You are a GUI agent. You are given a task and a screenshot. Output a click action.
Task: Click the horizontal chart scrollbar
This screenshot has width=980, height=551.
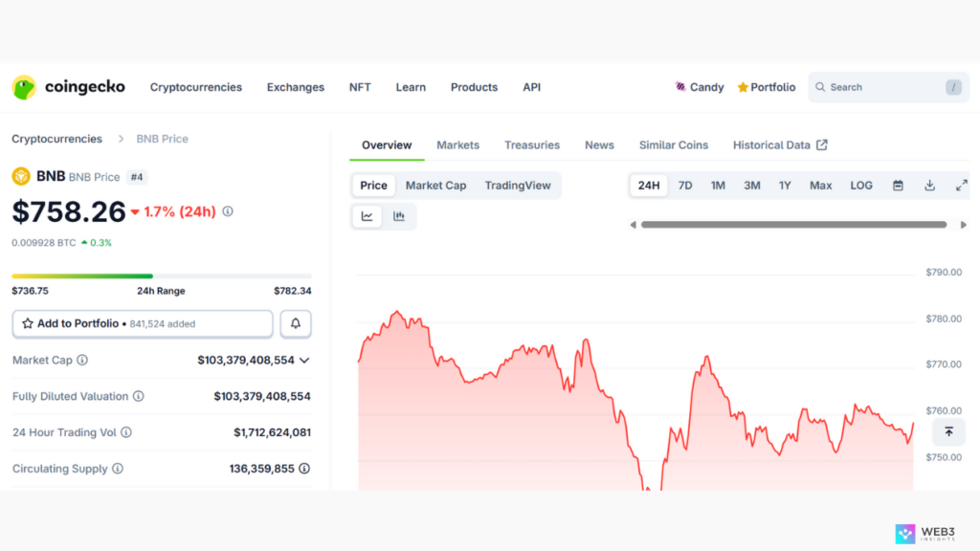793,225
